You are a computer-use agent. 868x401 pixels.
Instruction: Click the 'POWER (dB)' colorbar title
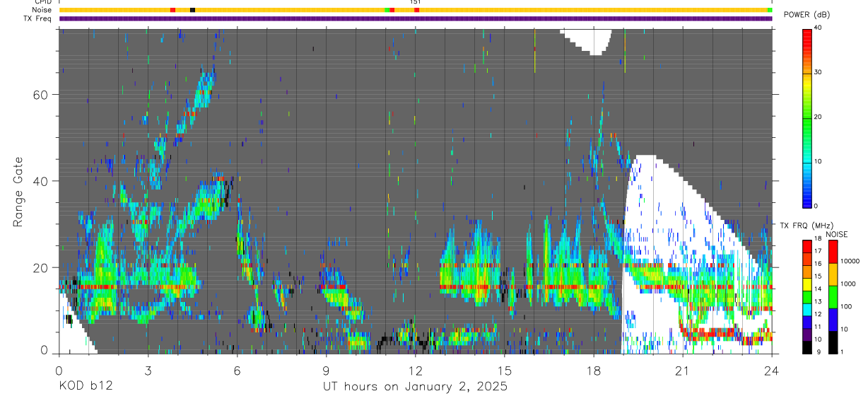[x=807, y=15]
